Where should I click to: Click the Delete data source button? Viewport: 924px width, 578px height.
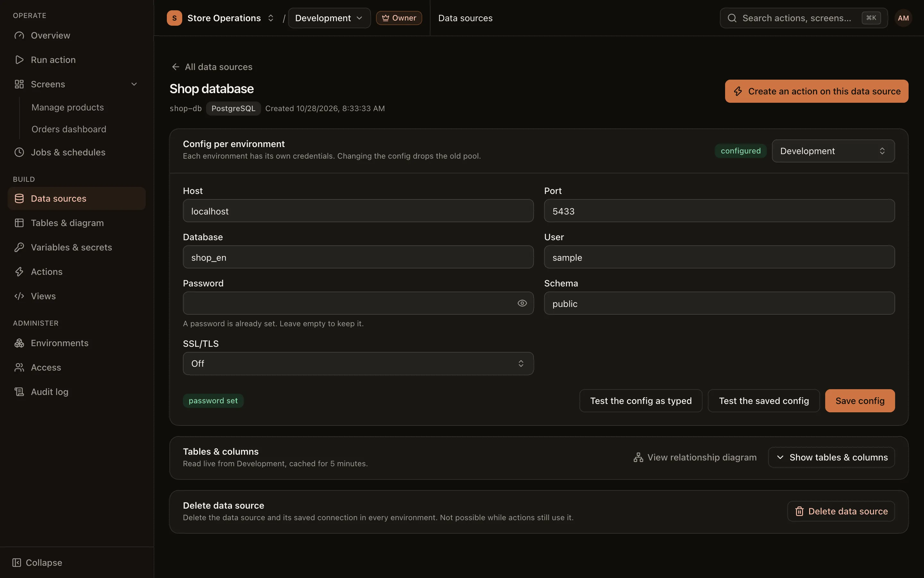pos(841,511)
